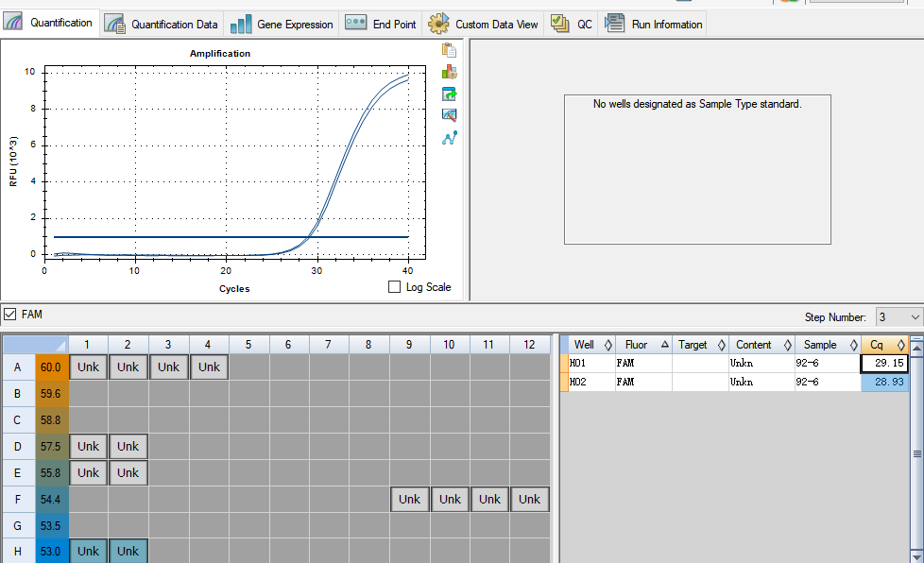Sort table by Sample column
Image resolution: width=924 pixels, height=563 pixels.
(x=828, y=345)
